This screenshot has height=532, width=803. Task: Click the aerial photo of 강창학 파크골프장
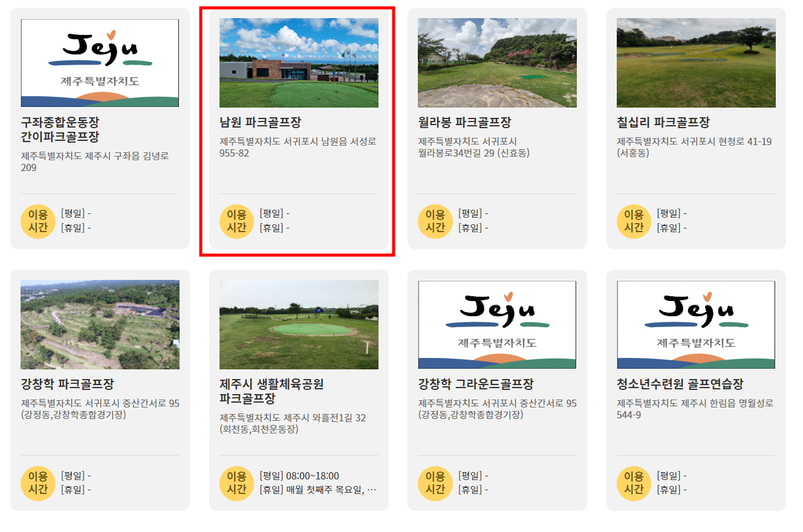(x=100, y=323)
